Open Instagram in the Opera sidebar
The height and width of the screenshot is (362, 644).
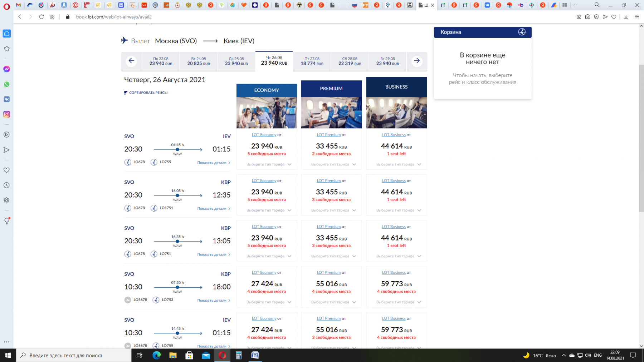click(6, 114)
